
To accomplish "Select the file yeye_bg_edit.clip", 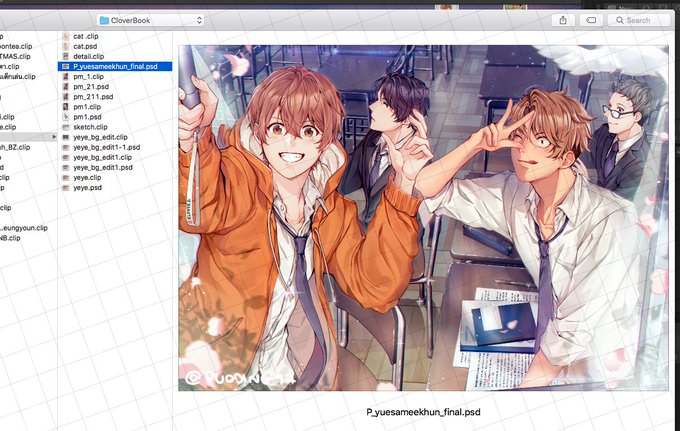I will pos(100,137).
